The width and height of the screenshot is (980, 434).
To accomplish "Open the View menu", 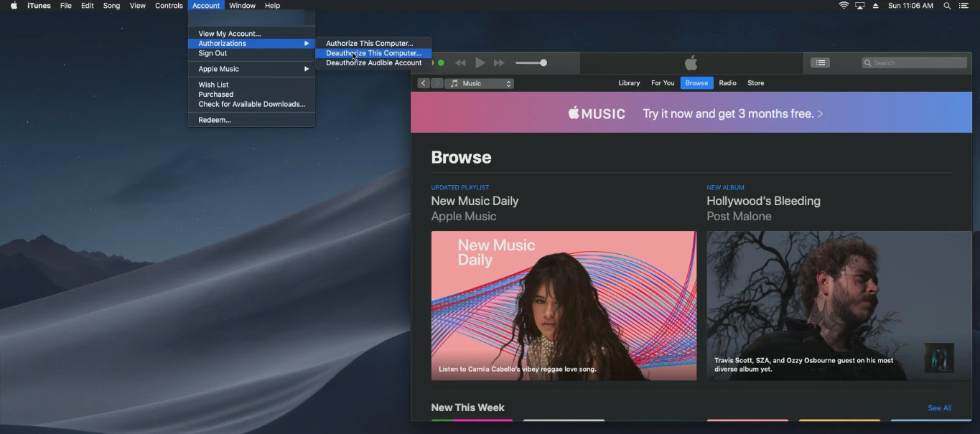I will pos(138,6).
